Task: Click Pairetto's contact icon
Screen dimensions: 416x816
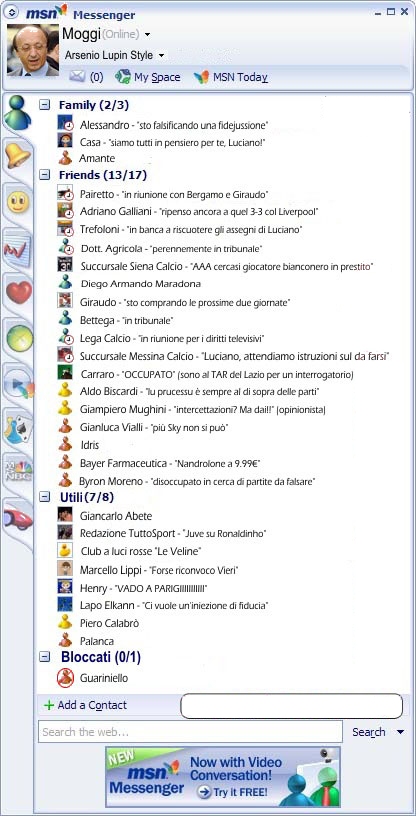Action: pos(65,194)
